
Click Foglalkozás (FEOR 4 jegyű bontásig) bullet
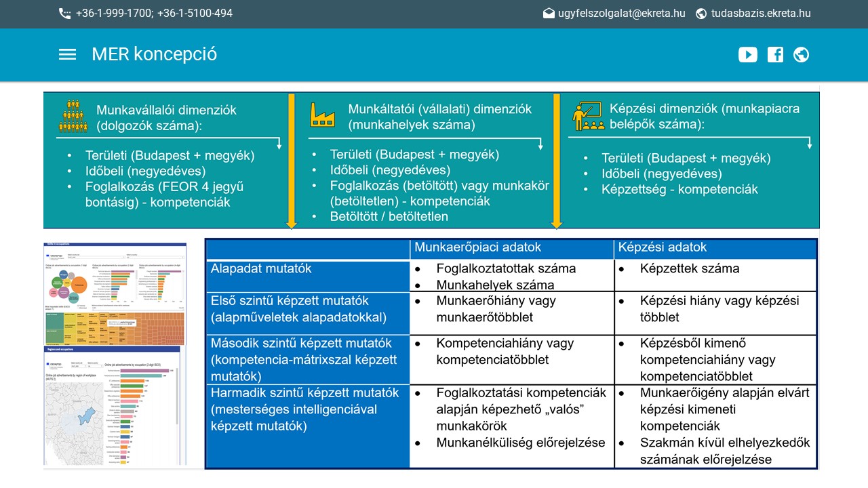point(164,195)
